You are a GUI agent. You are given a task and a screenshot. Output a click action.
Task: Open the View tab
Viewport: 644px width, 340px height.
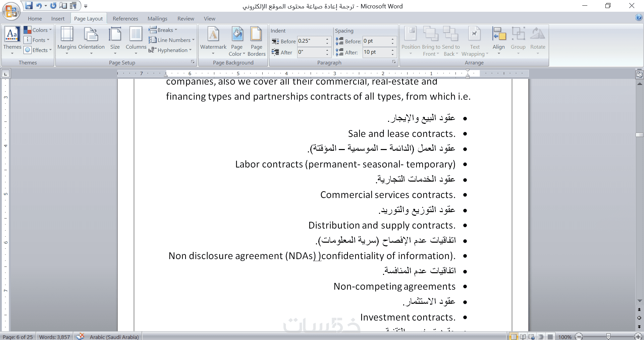210,18
